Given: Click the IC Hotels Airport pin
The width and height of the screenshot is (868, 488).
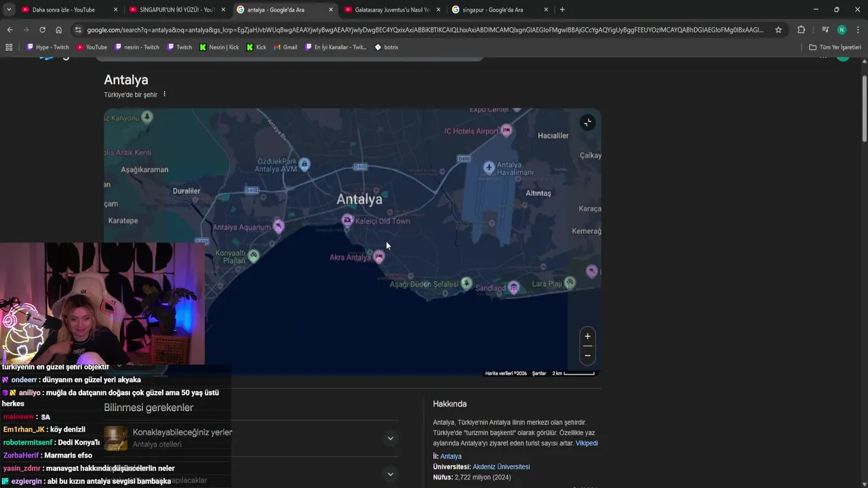Looking at the screenshot, I should [x=505, y=130].
